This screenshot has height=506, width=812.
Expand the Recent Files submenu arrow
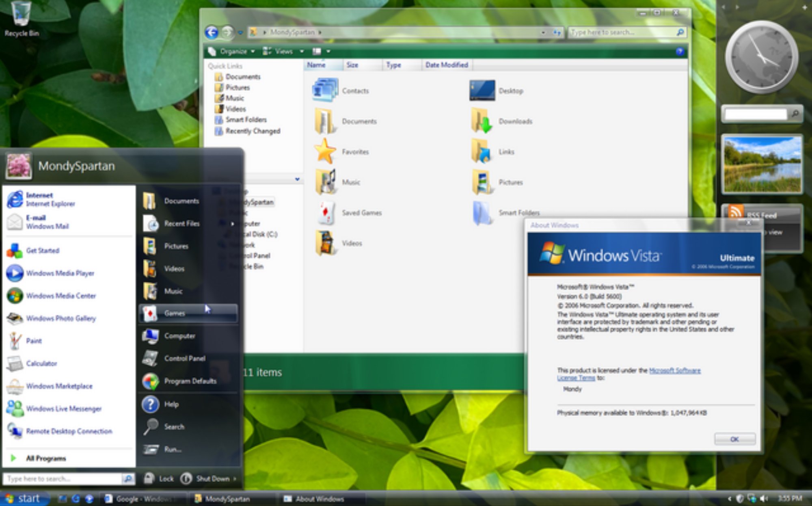233,224
